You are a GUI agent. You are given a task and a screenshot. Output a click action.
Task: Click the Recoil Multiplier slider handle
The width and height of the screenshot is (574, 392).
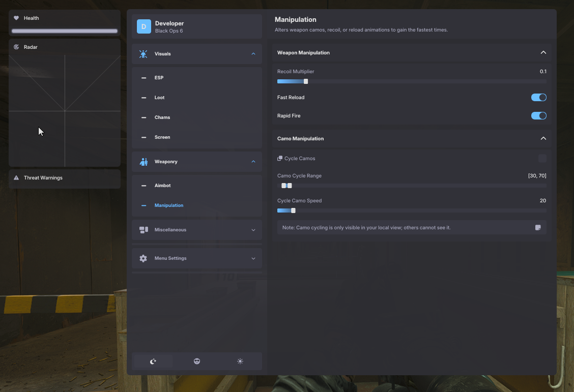(306, 82)
